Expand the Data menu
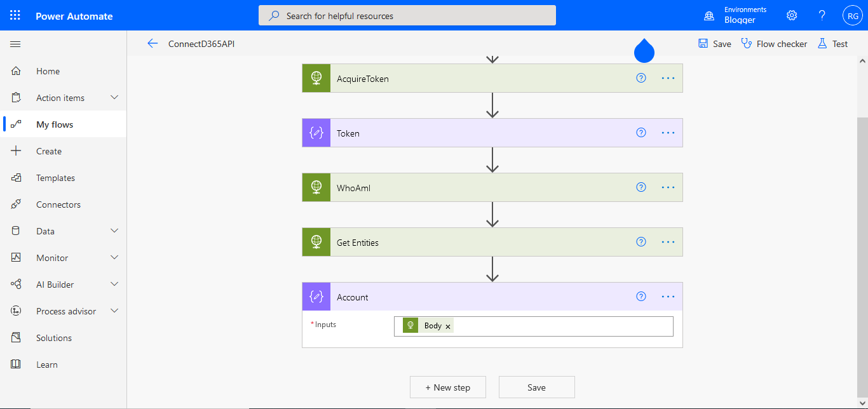The width and height of the screenshot is (868, 409). pyautogui.click(x=114, y=231)
